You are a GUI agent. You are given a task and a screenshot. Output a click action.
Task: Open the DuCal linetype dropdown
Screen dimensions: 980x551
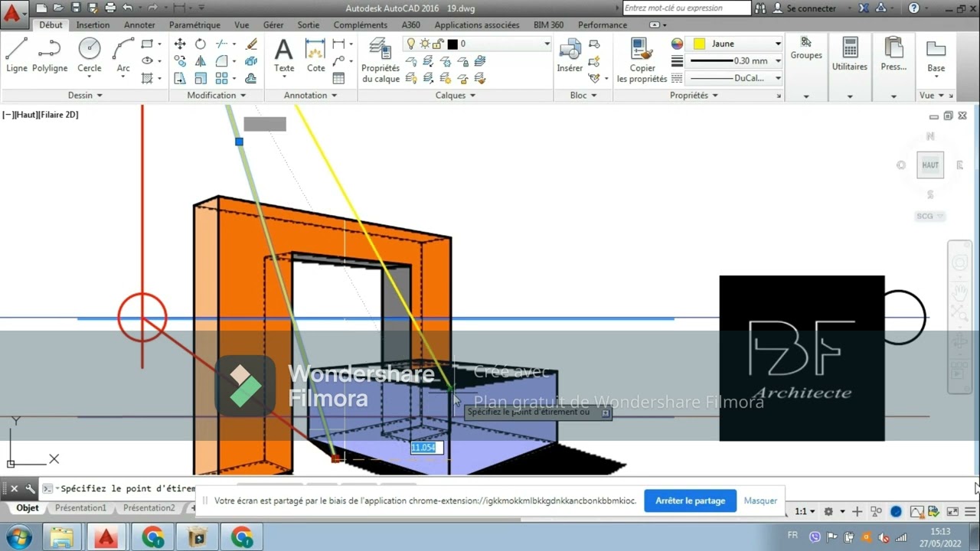click(x=778, y=78)
